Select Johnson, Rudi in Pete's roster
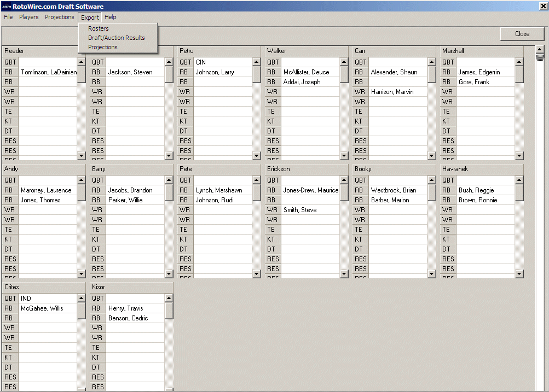549x392 pixels. (223, 200)
